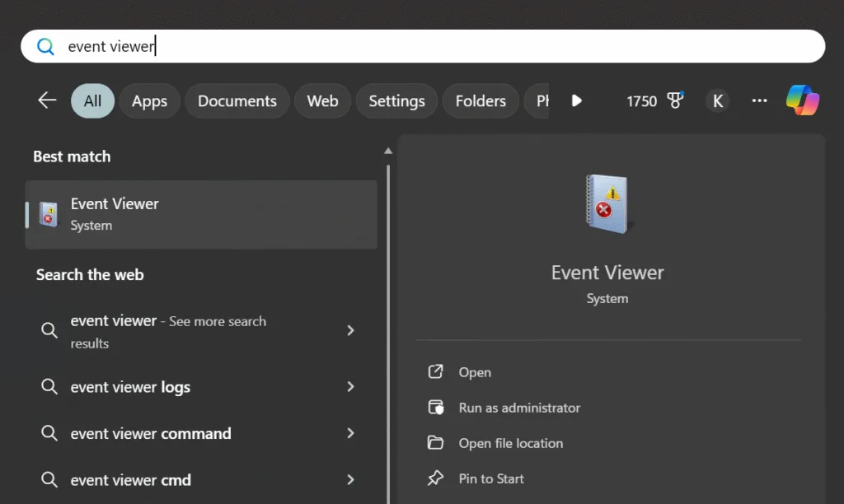Click Run as administrator

pos(519,408)
